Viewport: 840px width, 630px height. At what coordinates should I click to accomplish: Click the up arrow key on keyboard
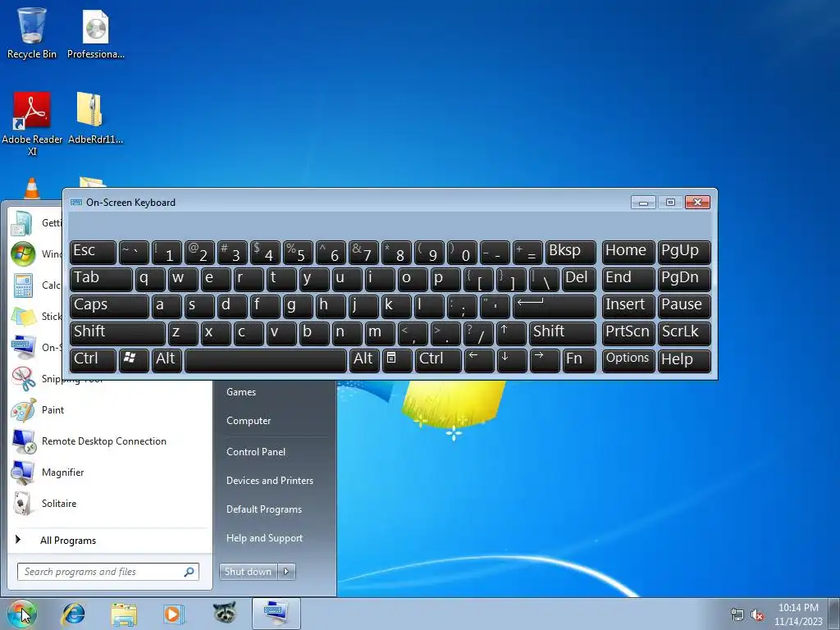510,333
